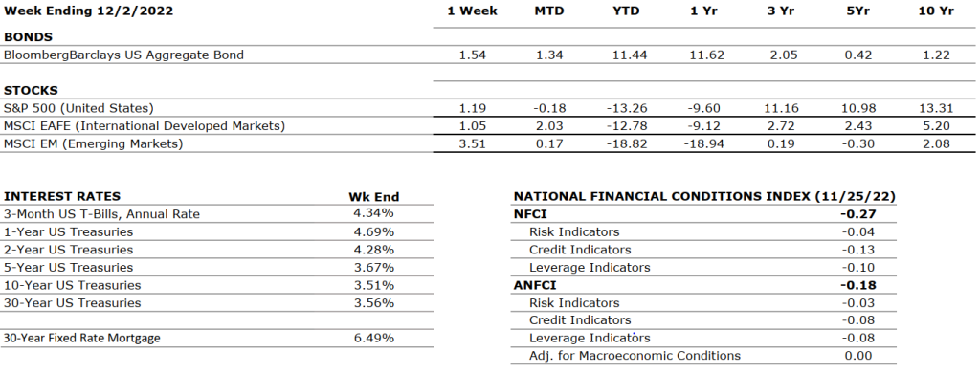The image size is (980, 374).
Task: Click the 1 Week column header
Action: (472, 11)
